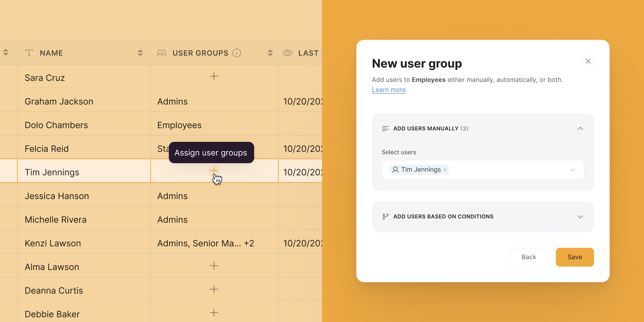Select the Graham Jackson name cell
The image size is (644, 322).
pyautogui.click(x=84, y=100)
